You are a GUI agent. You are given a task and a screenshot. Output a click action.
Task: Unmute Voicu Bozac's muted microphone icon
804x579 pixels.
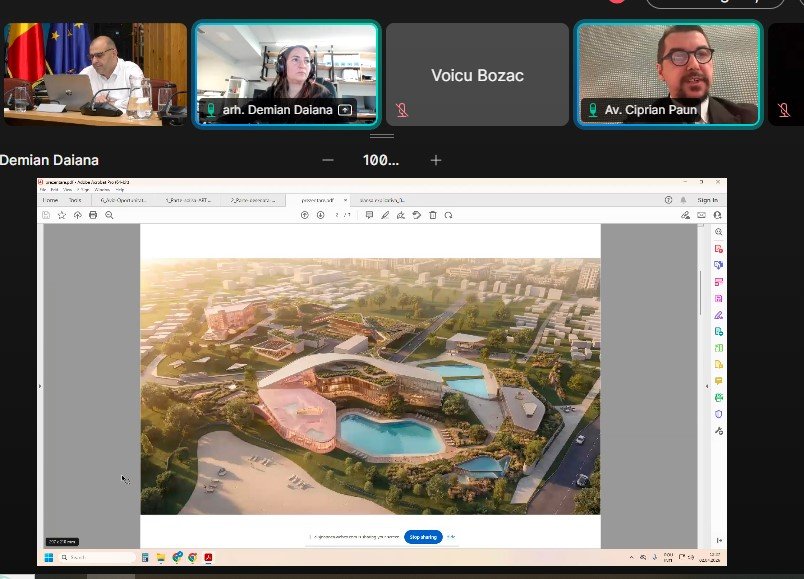coord(401,110)
